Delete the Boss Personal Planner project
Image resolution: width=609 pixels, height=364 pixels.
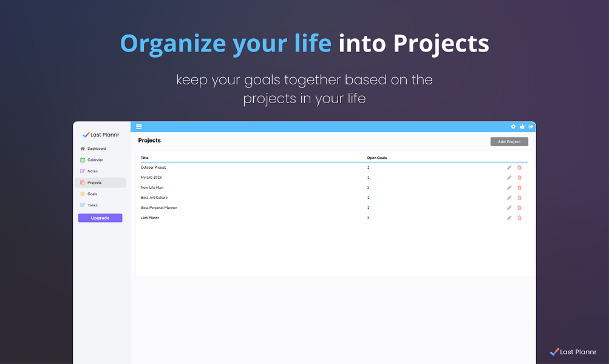(519, 208)
